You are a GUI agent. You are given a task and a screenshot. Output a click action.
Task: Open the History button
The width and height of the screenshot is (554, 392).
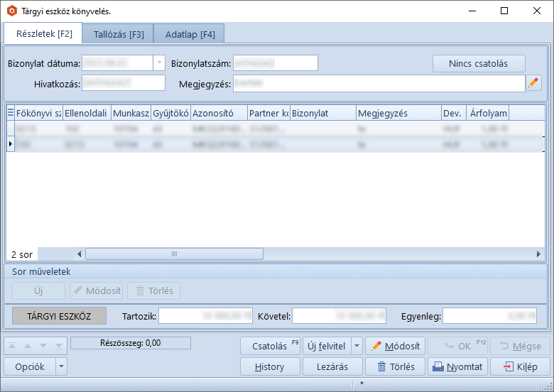point(269,366)
